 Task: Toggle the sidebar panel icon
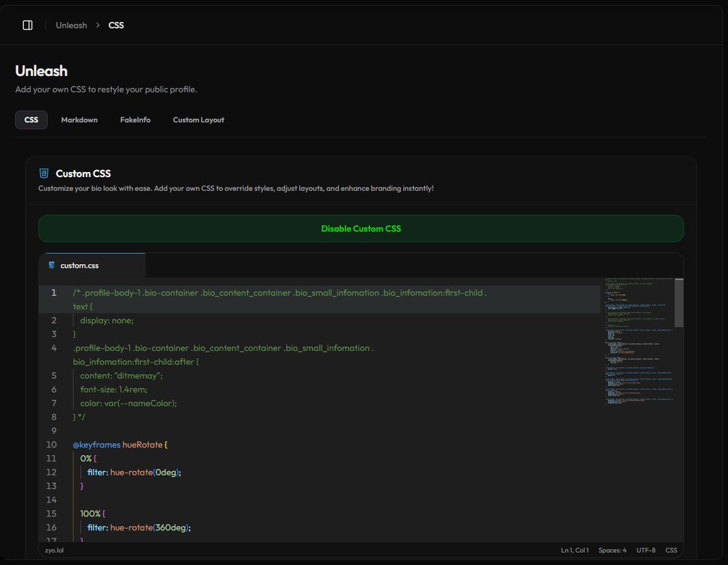[28, 25]
